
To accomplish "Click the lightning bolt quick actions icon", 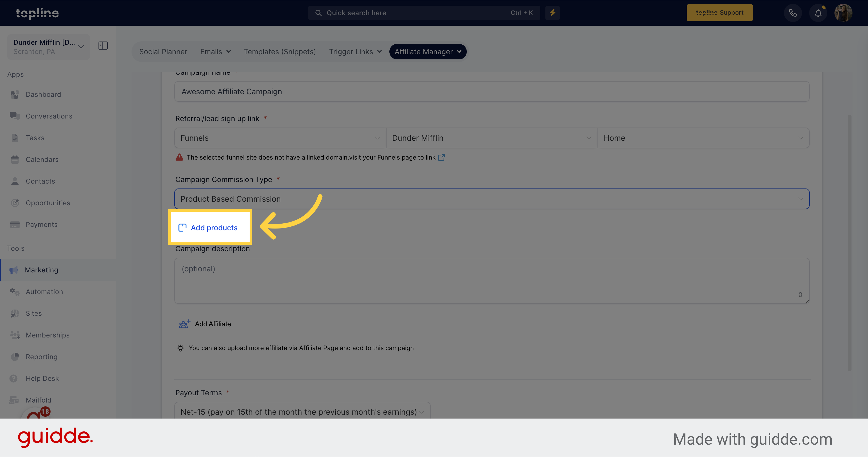I will tap(552, 13).
